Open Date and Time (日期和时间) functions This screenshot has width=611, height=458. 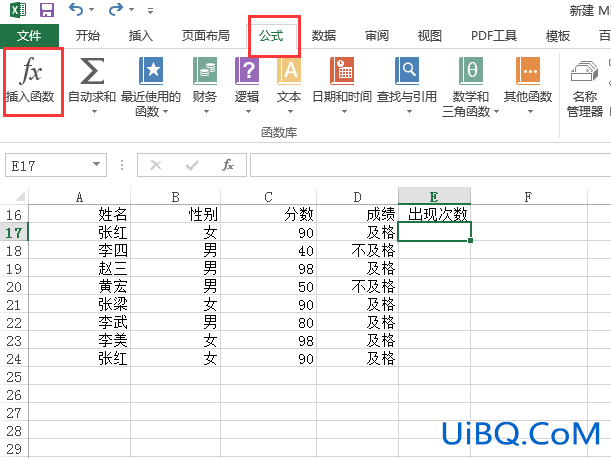pos(342,87)
